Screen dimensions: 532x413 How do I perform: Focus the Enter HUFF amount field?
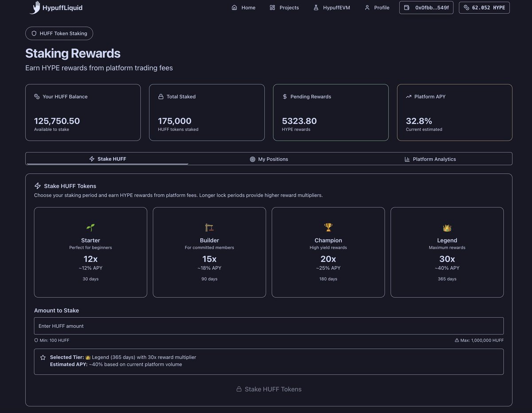click(x=269, y=326)
